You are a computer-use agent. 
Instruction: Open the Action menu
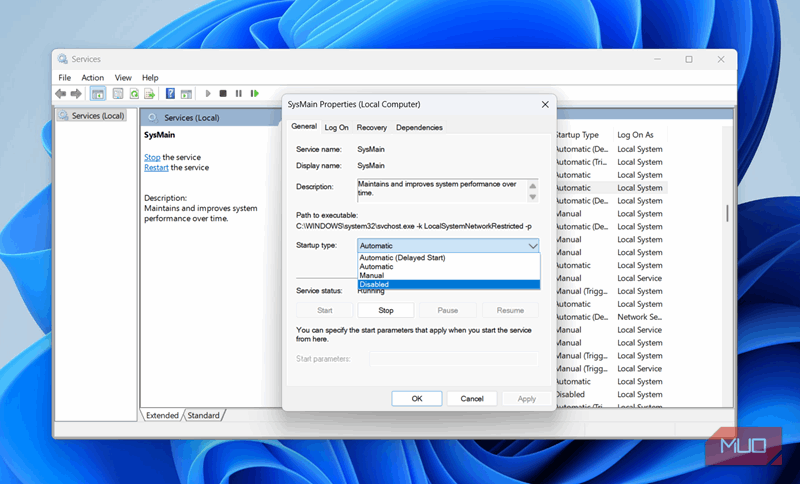coord(92,77)
